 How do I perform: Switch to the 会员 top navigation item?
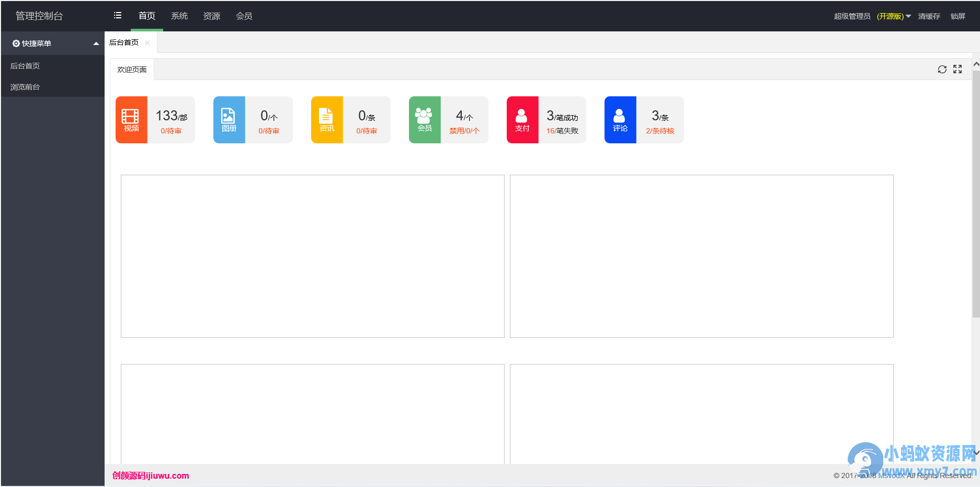(244, 16)
